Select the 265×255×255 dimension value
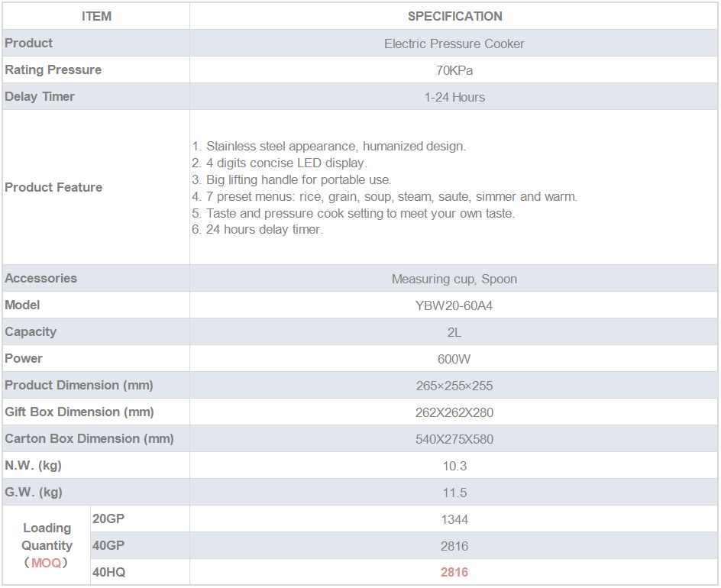Viewport: 721px width, 588px height. pos(454,386)
